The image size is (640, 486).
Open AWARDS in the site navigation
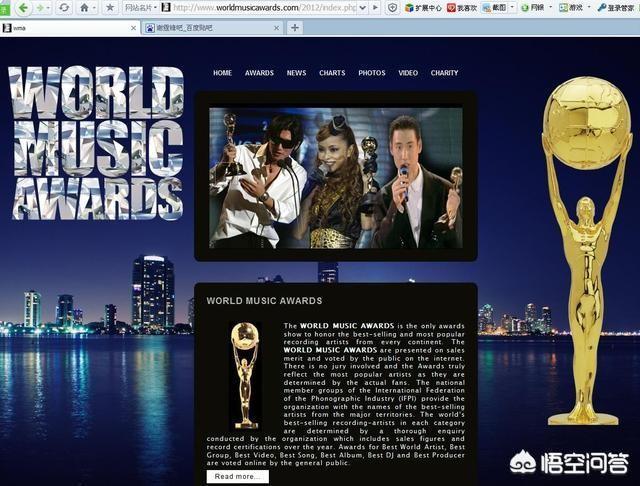(259, 73)
